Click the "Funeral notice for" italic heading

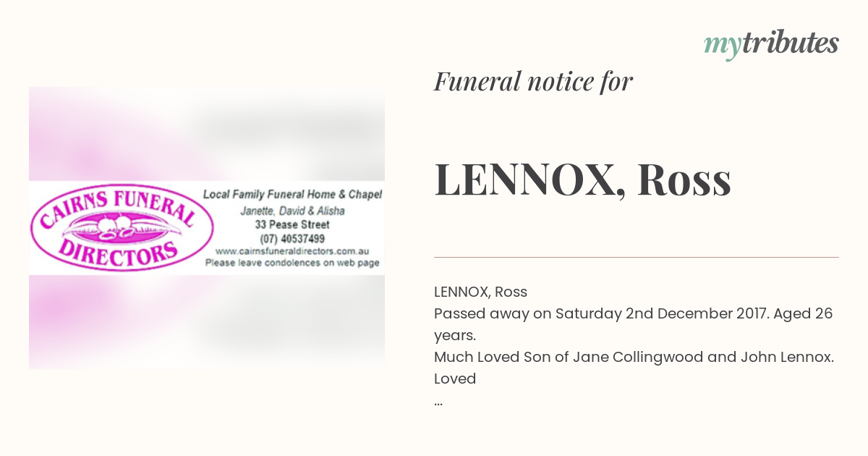coord(533,82)
